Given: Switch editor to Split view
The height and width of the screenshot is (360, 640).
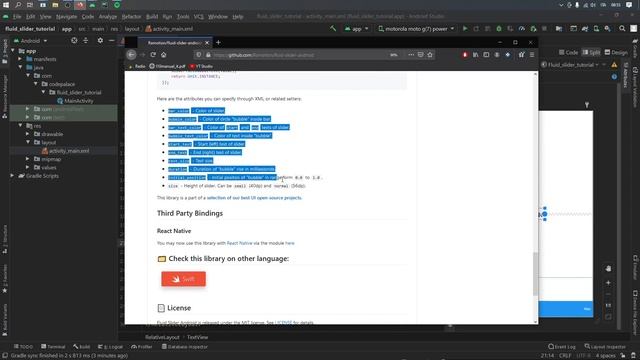Looking at the screenshot, I should pos(591,52).
